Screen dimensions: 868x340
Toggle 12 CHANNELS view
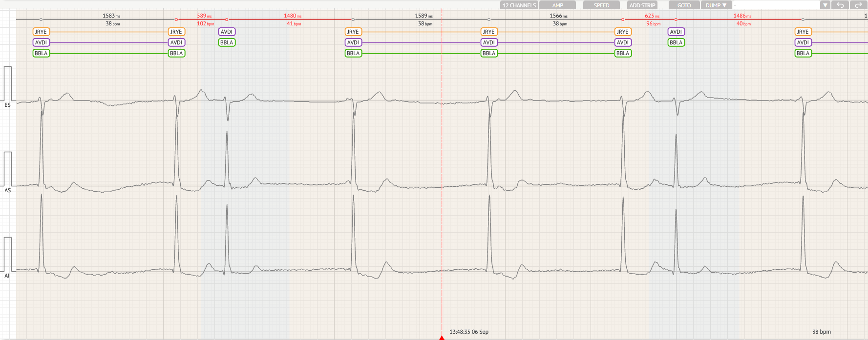coord(519,5)
